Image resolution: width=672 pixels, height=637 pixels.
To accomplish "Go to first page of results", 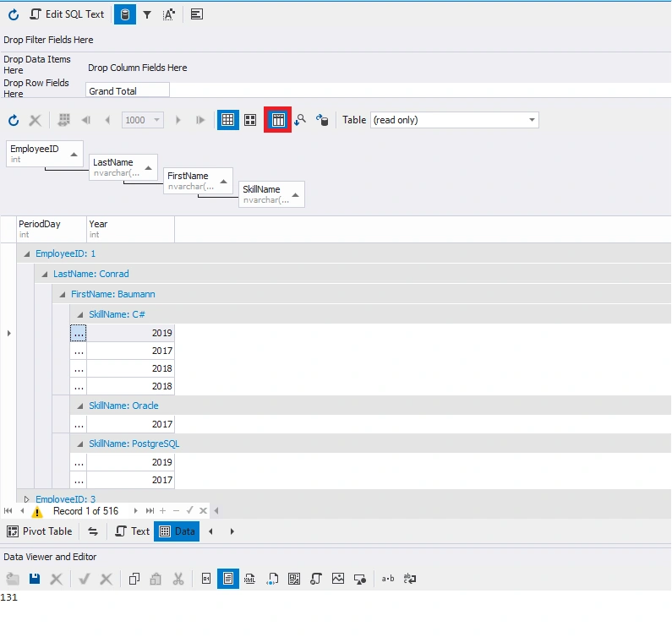I will click(x=86, y=120).
